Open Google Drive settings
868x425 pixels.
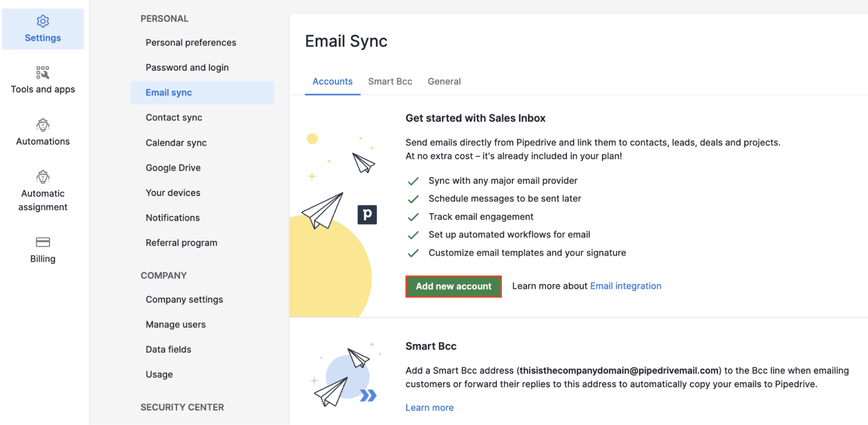tap(173, 167)
